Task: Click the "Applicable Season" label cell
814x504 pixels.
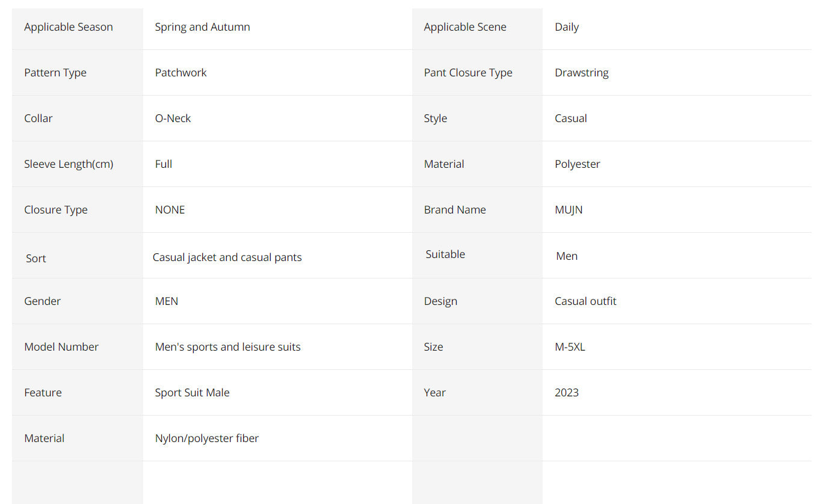Action: pos(69,27)
